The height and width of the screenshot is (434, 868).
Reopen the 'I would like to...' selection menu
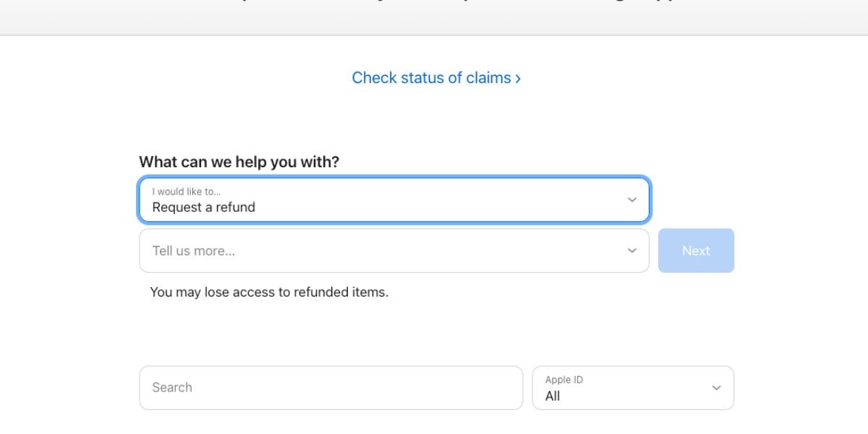tap(394, 200)
